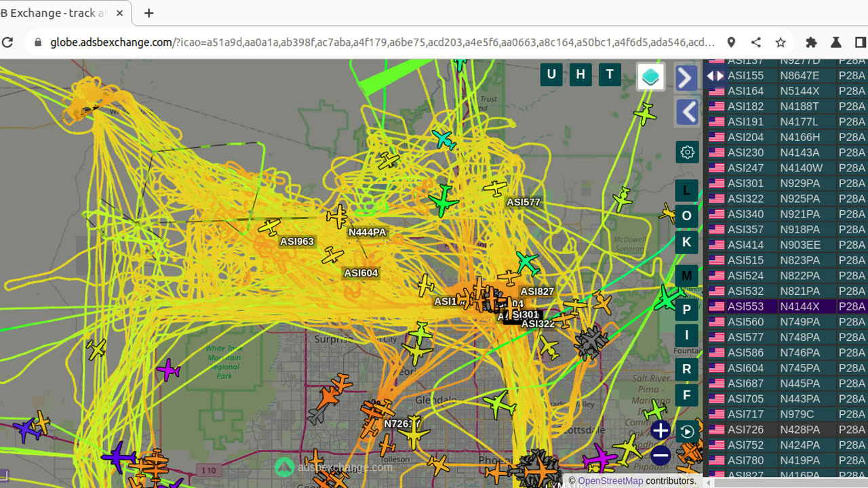The width and height of the screenshot is (868, 488).
Task: Select ASI780 row in aircraft list
Action: [x=787, y=460]
